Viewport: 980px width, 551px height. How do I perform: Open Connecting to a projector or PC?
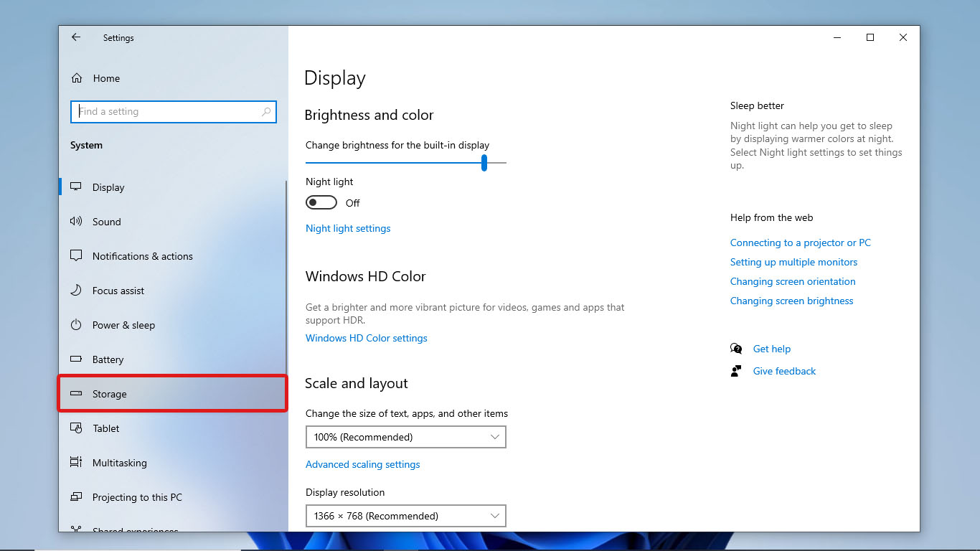click(x=801, y=242)
